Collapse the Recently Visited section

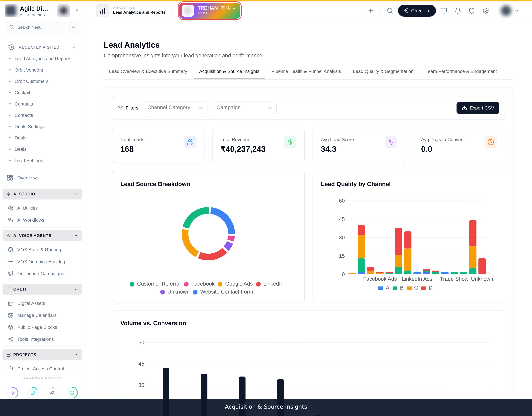[74, 47]
